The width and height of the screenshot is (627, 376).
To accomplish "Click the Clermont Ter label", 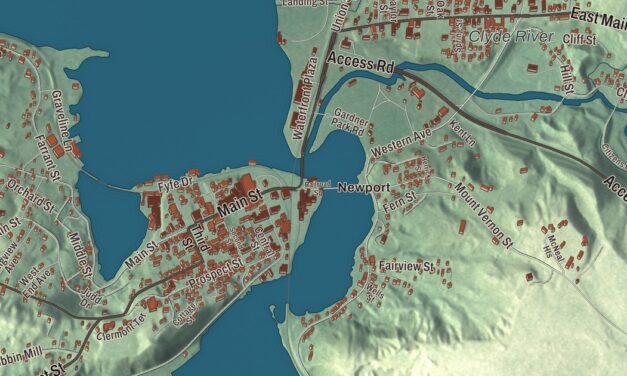I will 122,329.
